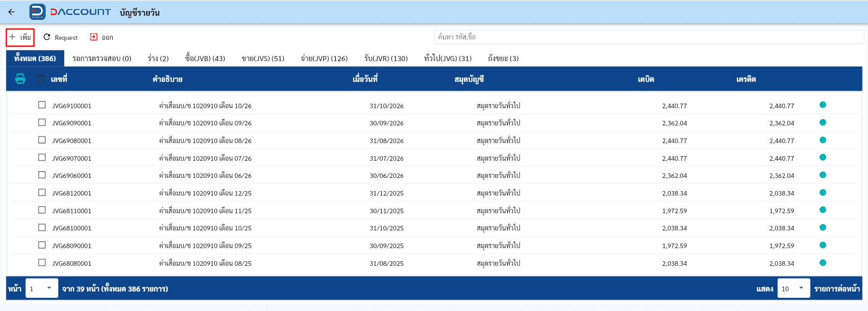Click description ending เดือน 09/25
868x311 pixels.
point(205,246)
